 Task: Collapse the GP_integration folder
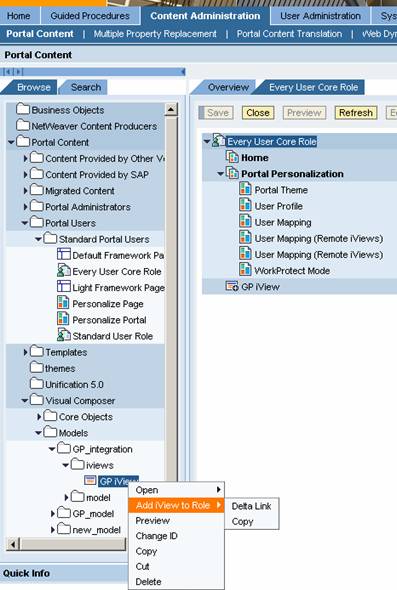[52, 449]
